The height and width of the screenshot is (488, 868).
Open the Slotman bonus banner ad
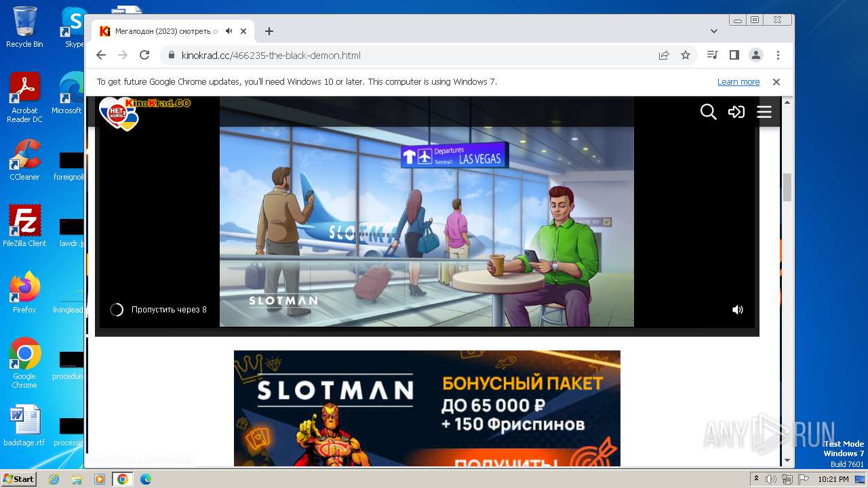(x=427, y=408)
